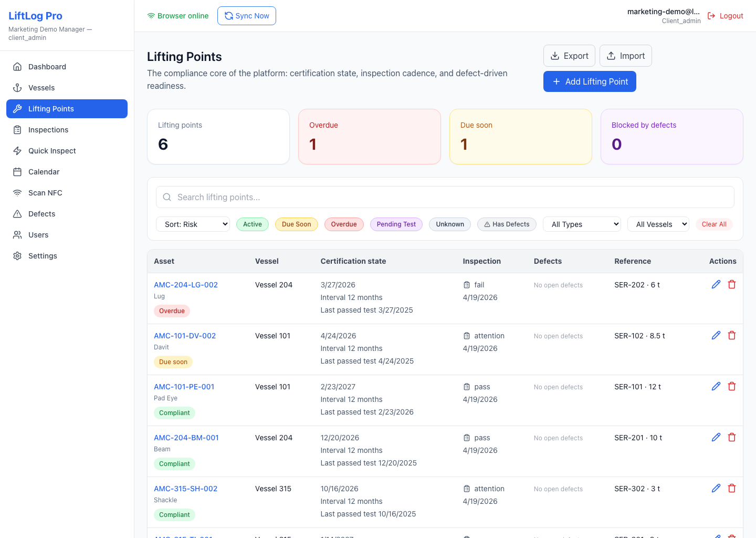Screen dimensions: 756x538
Task: Click the Scan NFC wifi icon
Action: [17, 193]
